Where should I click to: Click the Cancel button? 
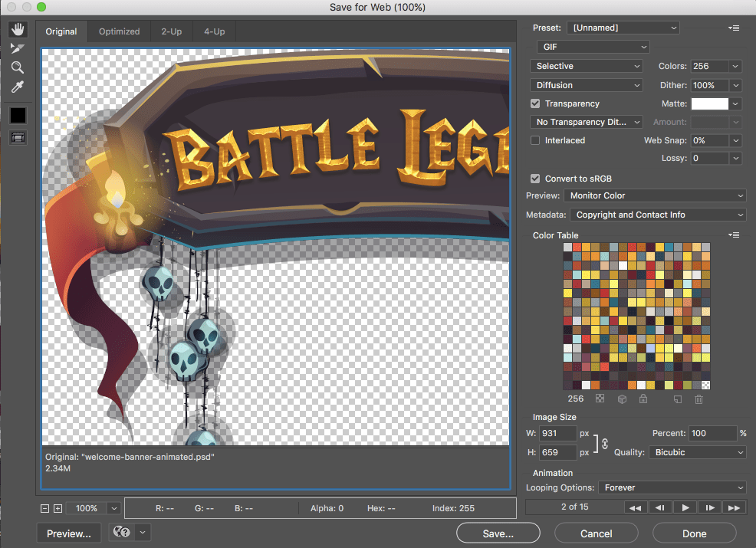(597, 533)
